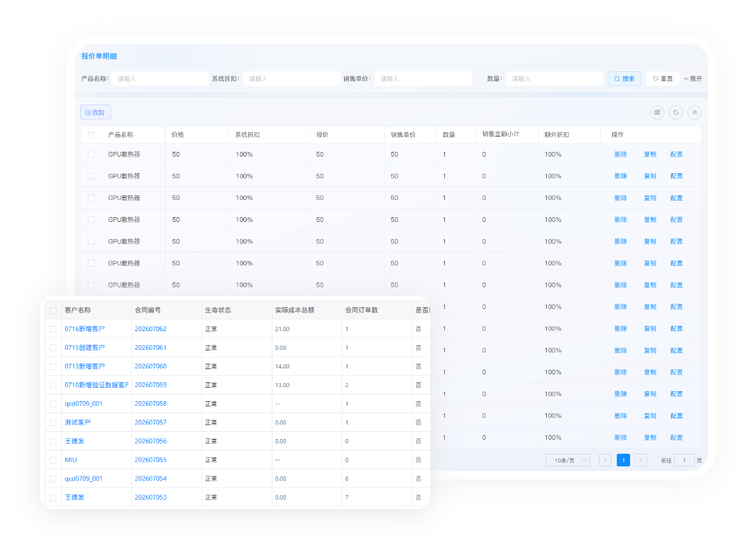The width and height of the screenshot is (756, 553).
Task: Focus the 销售单价 input field
Action: click(x=423, y=79)
